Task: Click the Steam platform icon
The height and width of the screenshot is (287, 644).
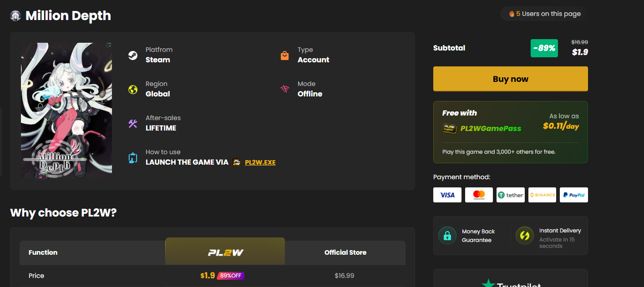Action: click(x=133, y=55)
